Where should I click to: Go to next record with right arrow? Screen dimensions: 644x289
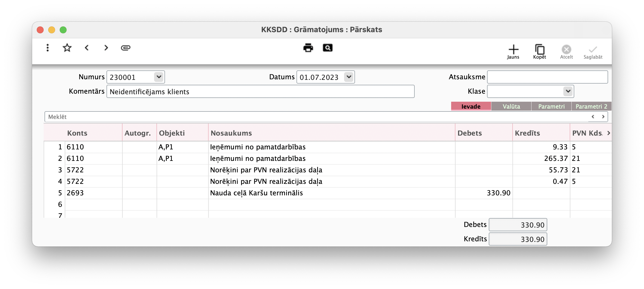click(106, 48)
